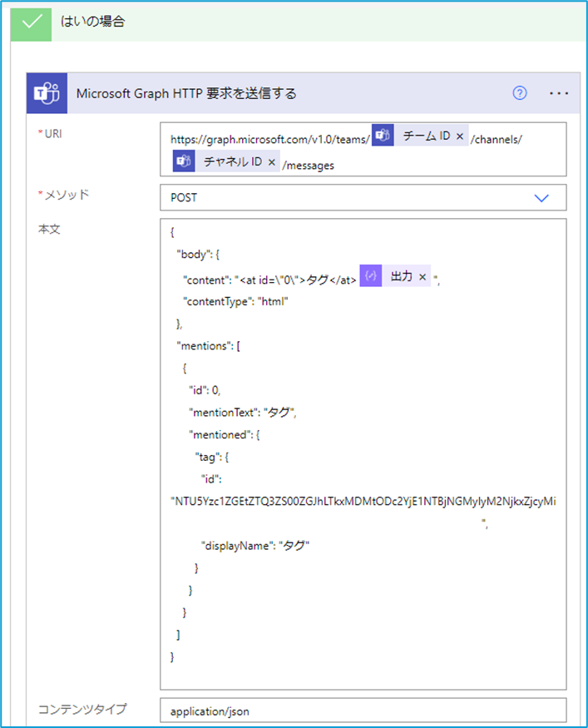Open the action's three-dot options menu
The image size is (588, 728).
point(558,93)
